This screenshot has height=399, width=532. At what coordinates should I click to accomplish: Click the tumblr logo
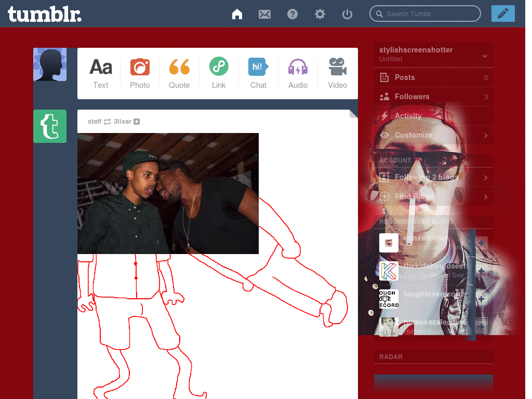[x=45, y=15]
